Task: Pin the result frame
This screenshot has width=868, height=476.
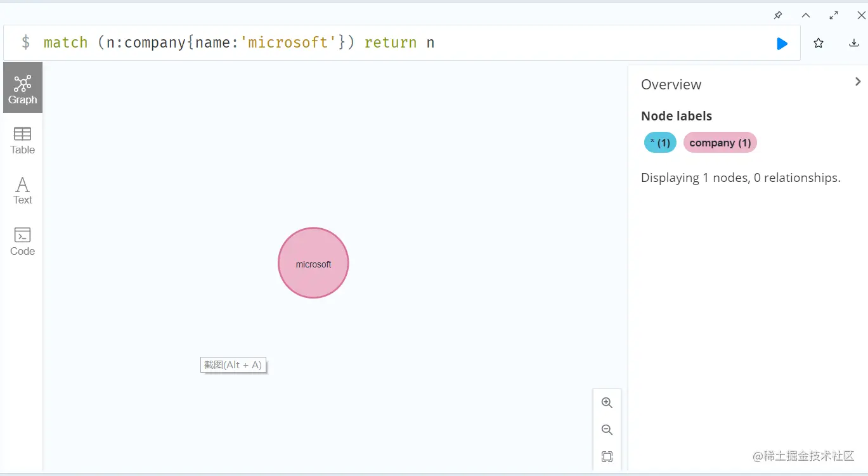Action: pos(778,15)
